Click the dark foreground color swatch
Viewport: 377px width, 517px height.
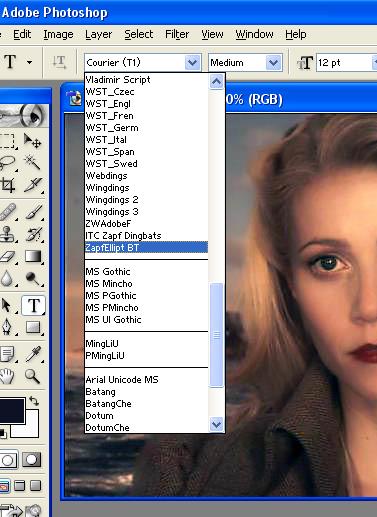(12, 411)
